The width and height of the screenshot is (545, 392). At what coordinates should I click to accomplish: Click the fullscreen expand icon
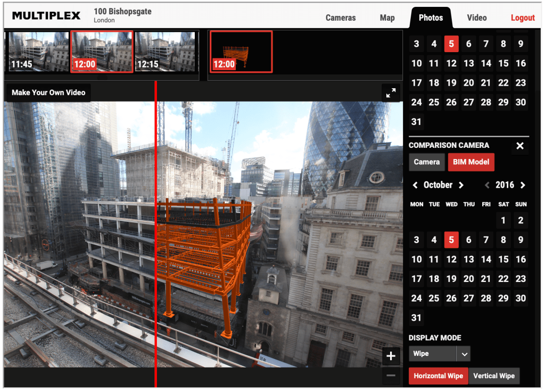coord(391,93)
